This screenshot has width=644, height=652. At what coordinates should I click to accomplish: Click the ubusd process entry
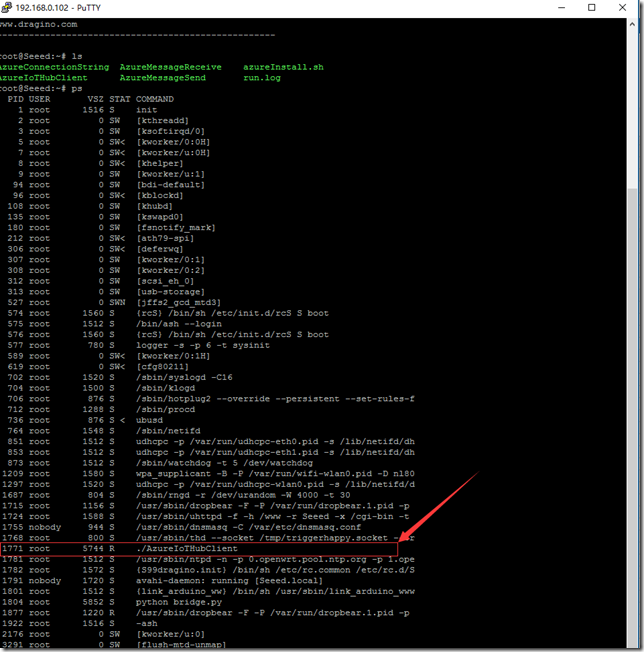[x=149, y=420]
